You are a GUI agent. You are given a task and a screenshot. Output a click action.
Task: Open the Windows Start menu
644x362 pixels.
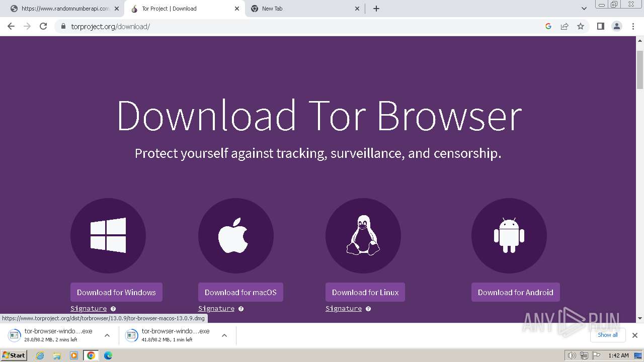point(14,355)
